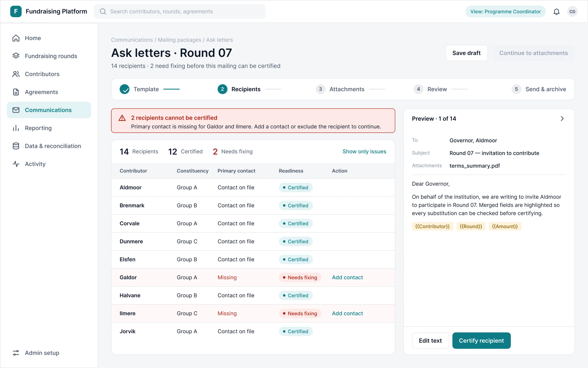Click the {{Amount}} merge field chip
The width and height of the screenshot is (588, 368).
tap(505, 226)
